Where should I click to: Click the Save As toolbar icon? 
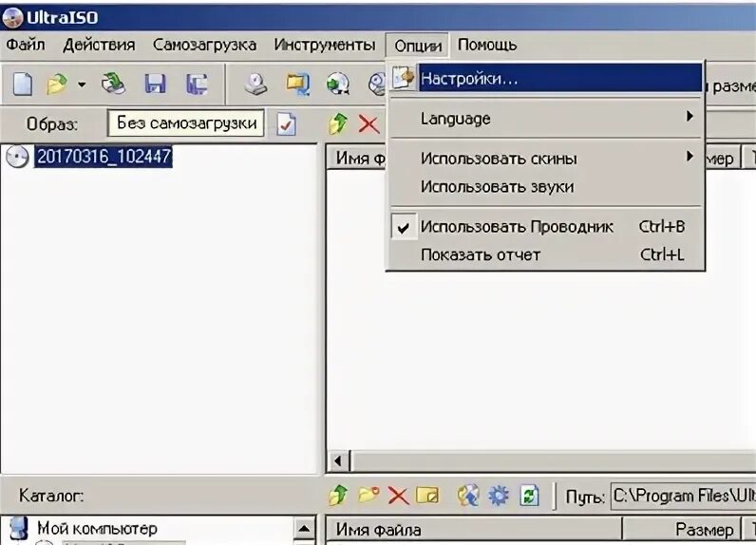[x=198, y=84]
